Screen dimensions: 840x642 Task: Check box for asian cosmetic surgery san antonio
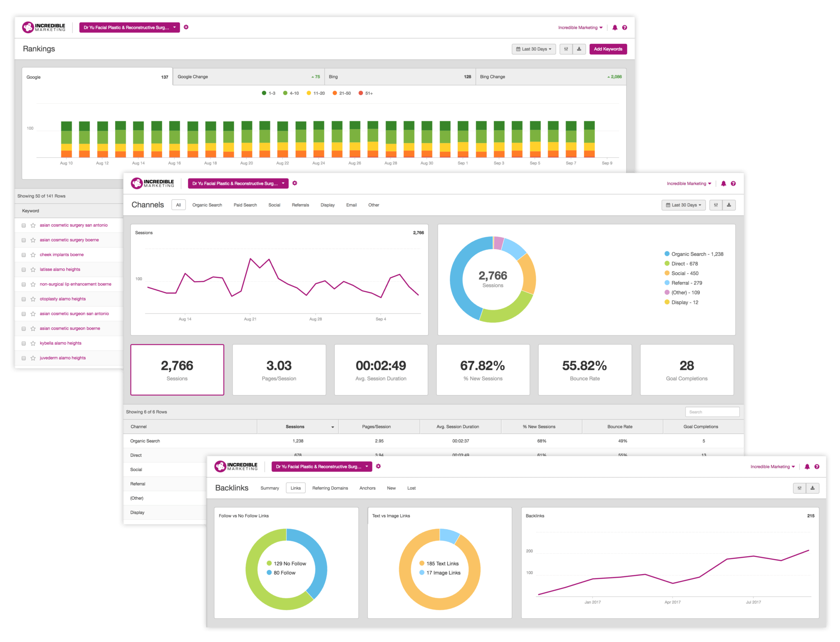pyautogui.click(x=24, y=225)
